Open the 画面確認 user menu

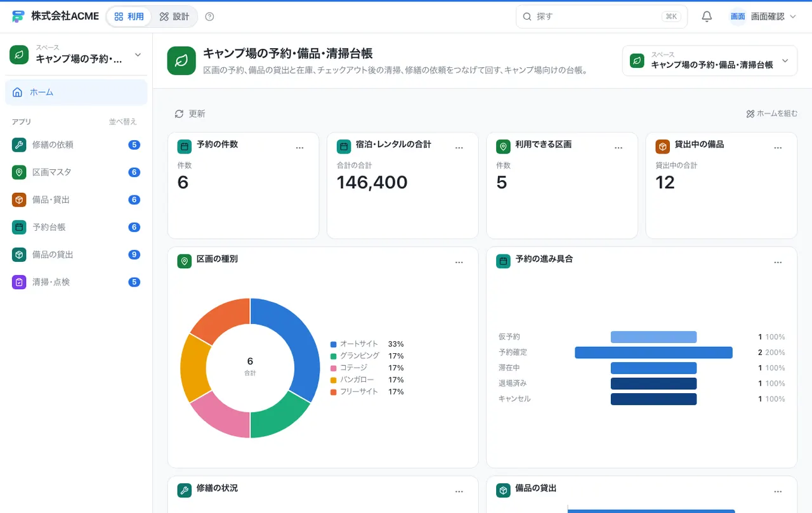pos(763,16)
